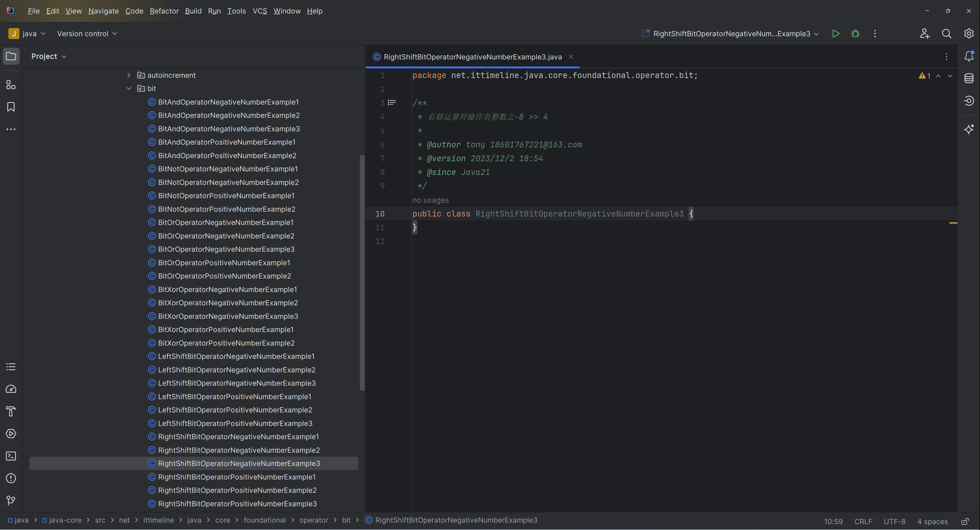Open the Refactor menu
Screen dimensions: 980x530
tap(164, 11)
